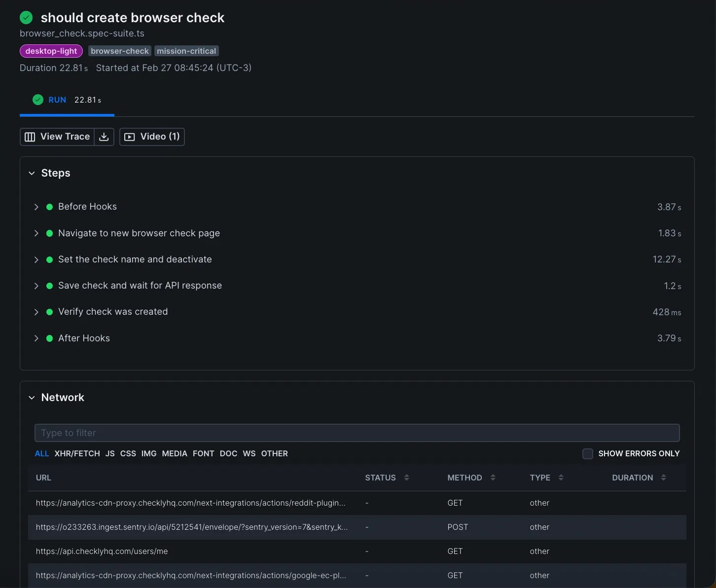716x588 pixels.
Task: Open View Trace button
Action: click(x=58, y=137)
